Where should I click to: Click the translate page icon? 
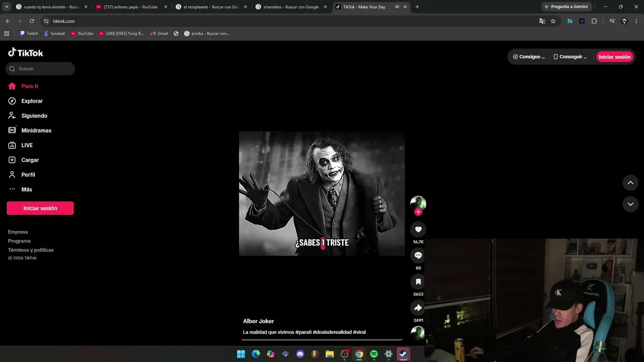(542, 21)
